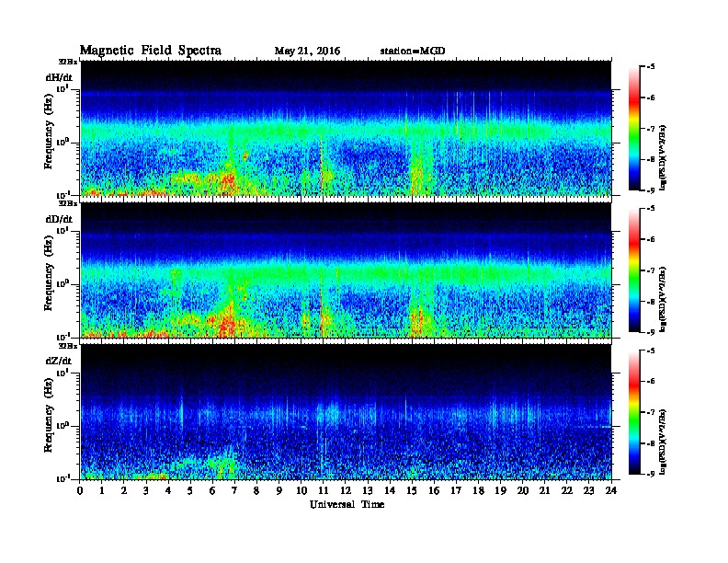Click hour '12' on the Universal Time axis
Screen dimensions: 728x563
[x=346, y=490]
